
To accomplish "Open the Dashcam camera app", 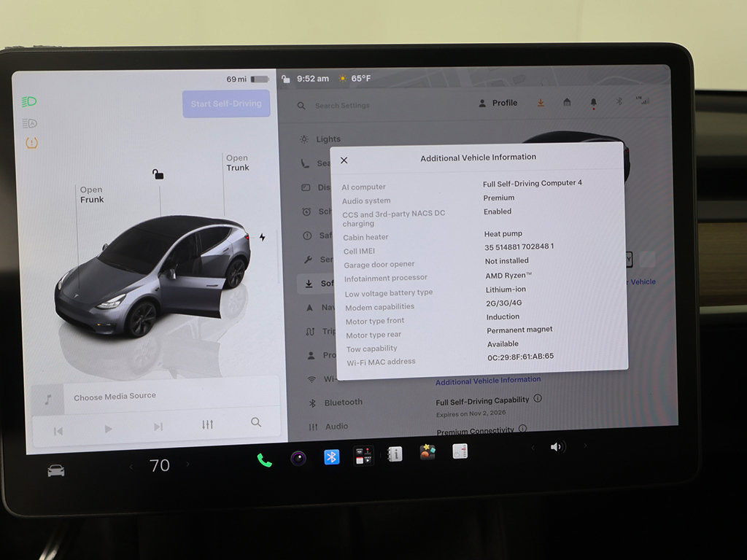I will 298,459.
